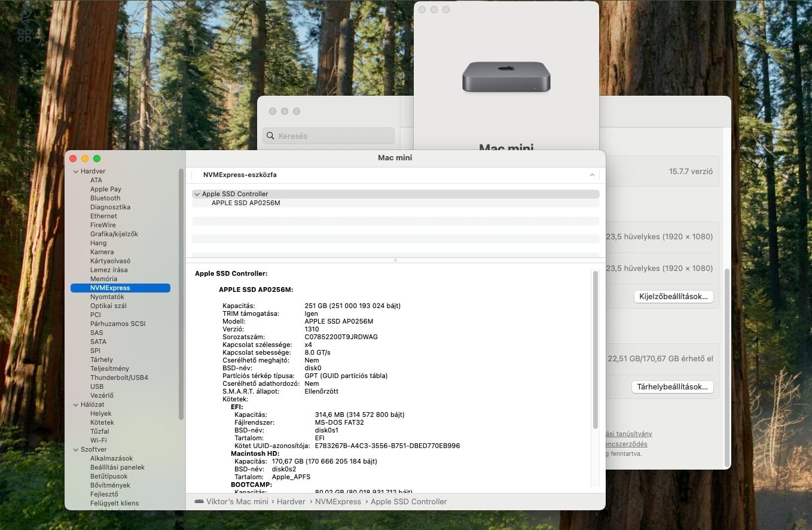The width and height of the screenshot is (812, 530).
Task: Open Alkalmazások under Szoftver
Action: pos(111,458)
